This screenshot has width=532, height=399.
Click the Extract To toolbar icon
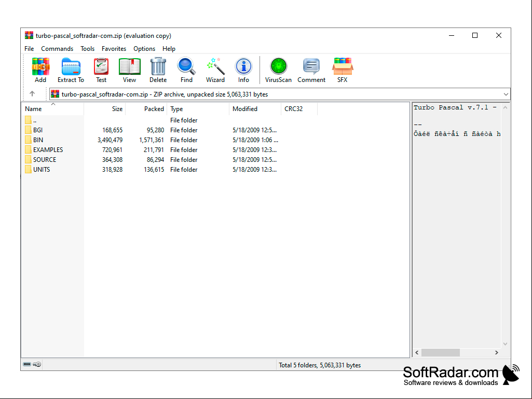point(71,70)
